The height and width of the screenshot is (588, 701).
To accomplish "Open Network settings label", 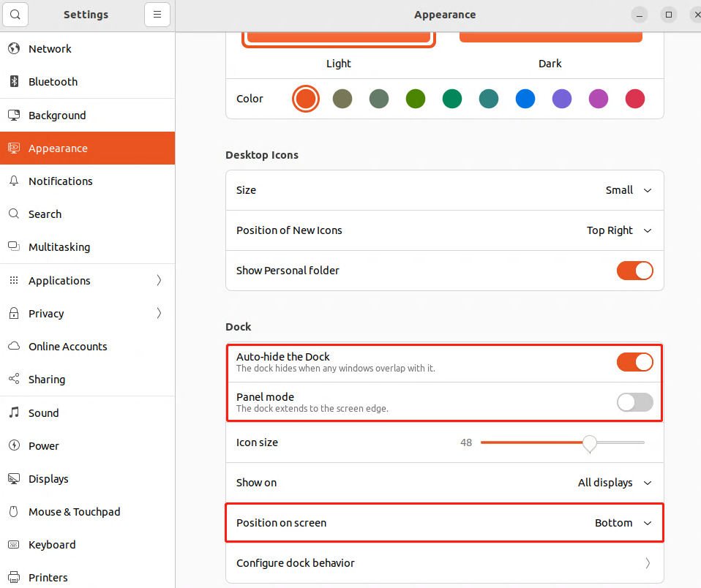I will 50,49.
